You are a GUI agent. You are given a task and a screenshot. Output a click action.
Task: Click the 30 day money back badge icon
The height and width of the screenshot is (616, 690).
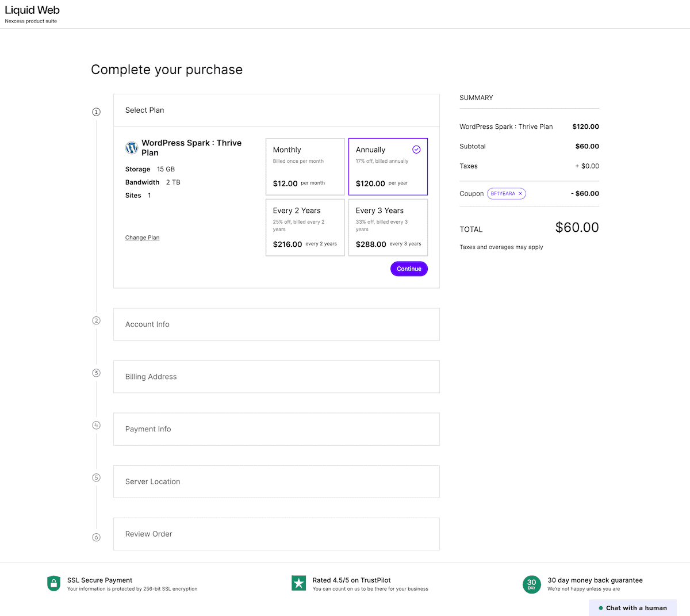tap(531, 584)
